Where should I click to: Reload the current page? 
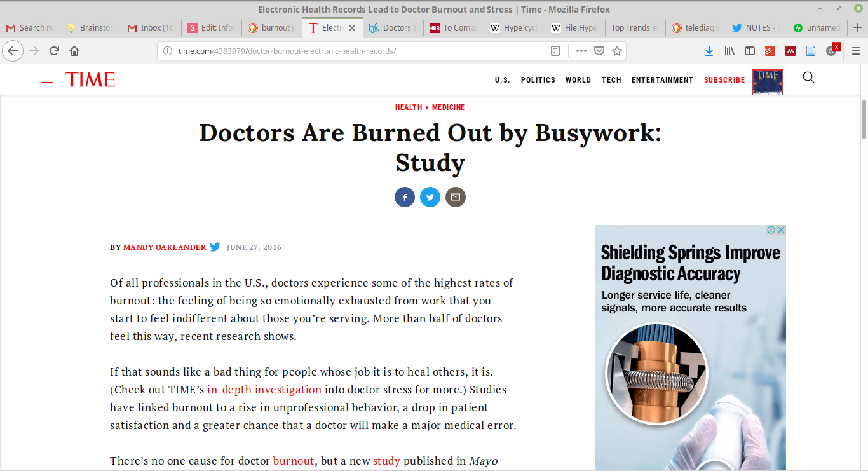tap(54, 51)
